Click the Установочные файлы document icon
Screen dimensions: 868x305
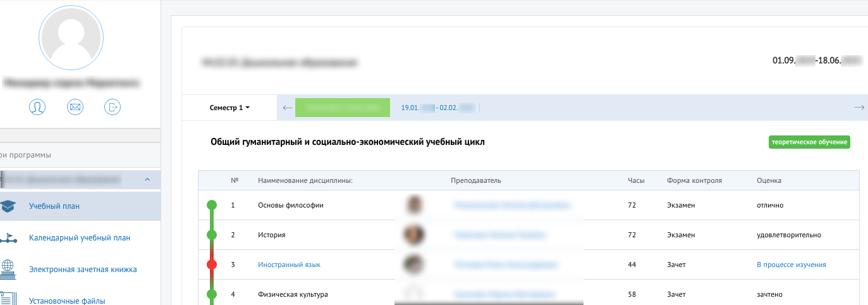(8, 299)
